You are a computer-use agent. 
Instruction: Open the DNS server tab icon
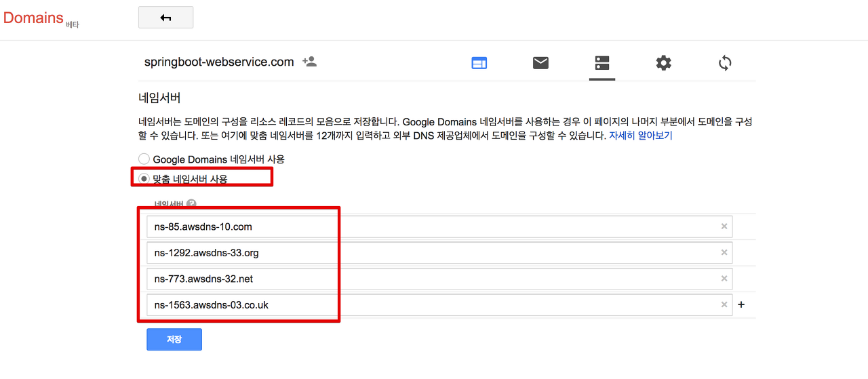pos(602,63)
